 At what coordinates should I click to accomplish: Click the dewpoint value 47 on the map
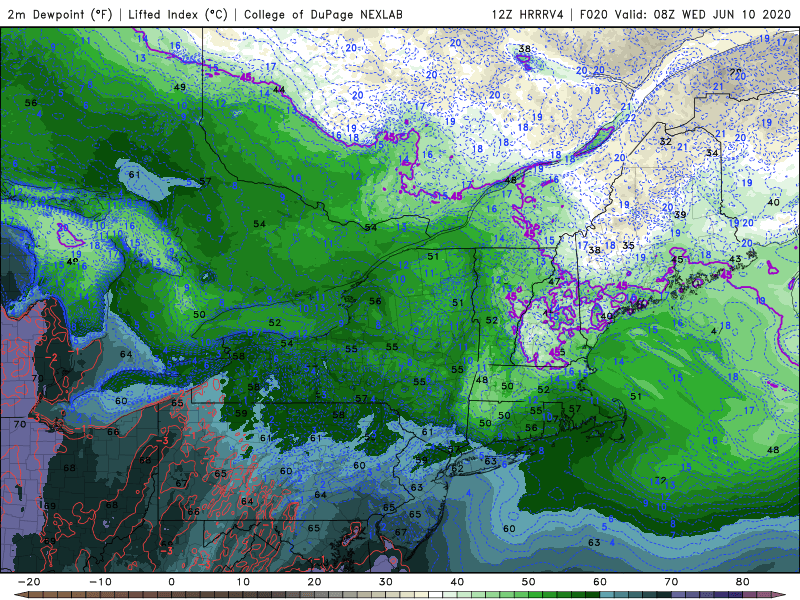coord(555,281)
